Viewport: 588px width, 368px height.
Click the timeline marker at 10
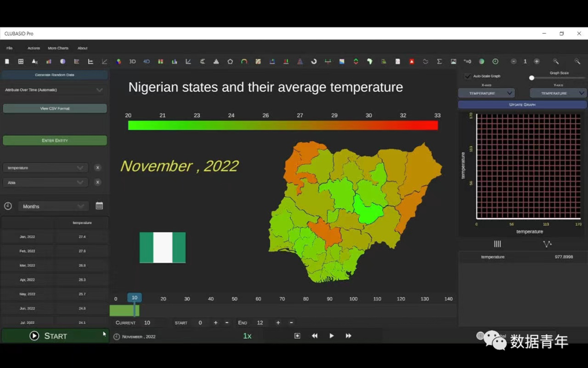(x=134, y=298)
